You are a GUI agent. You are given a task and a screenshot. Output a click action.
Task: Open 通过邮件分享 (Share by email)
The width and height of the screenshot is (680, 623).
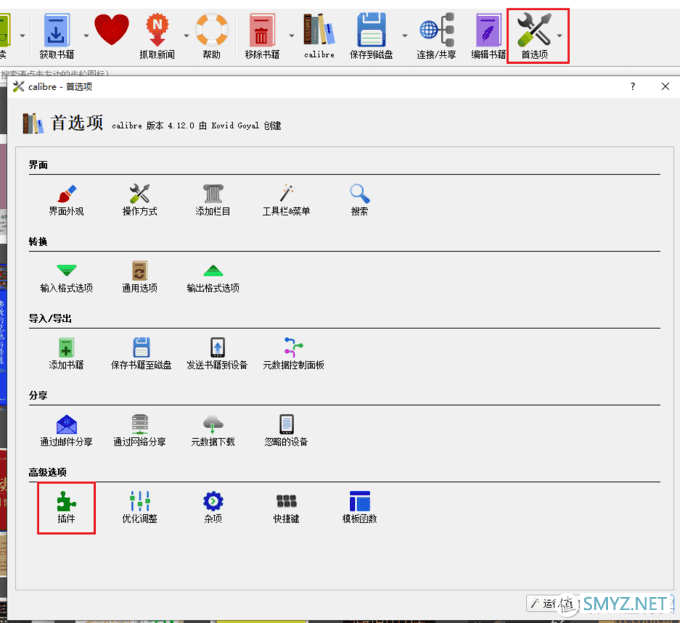[66, 431]
